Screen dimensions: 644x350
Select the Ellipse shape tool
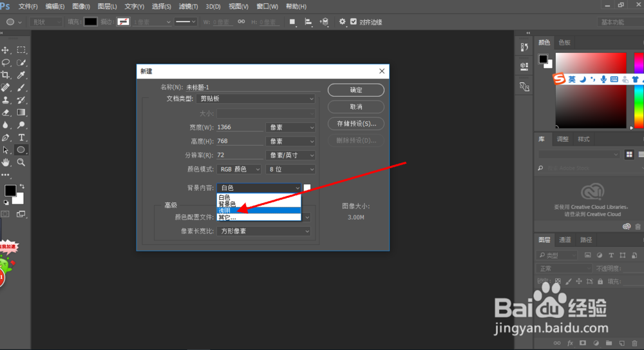coord(21,150)
